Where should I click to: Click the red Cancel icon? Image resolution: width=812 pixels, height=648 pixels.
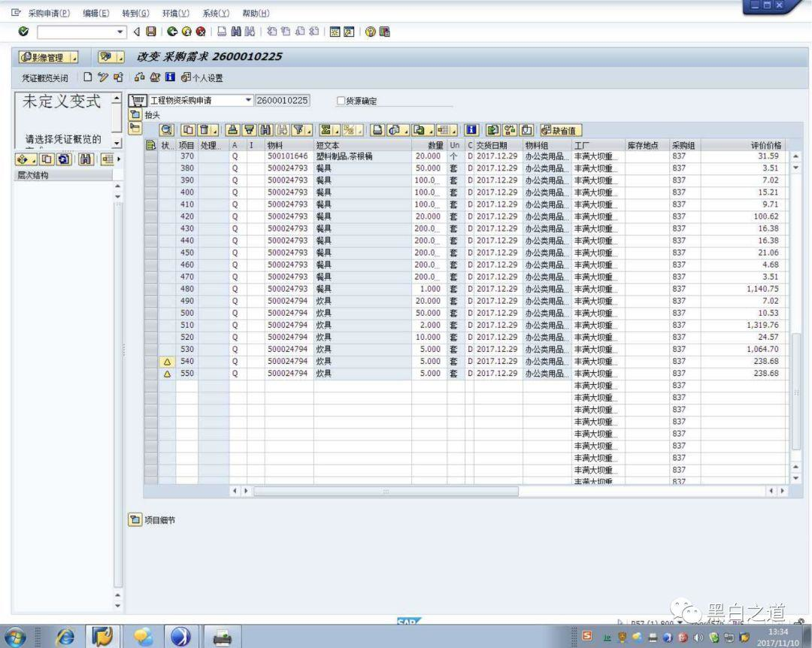[x=201, y=32]
